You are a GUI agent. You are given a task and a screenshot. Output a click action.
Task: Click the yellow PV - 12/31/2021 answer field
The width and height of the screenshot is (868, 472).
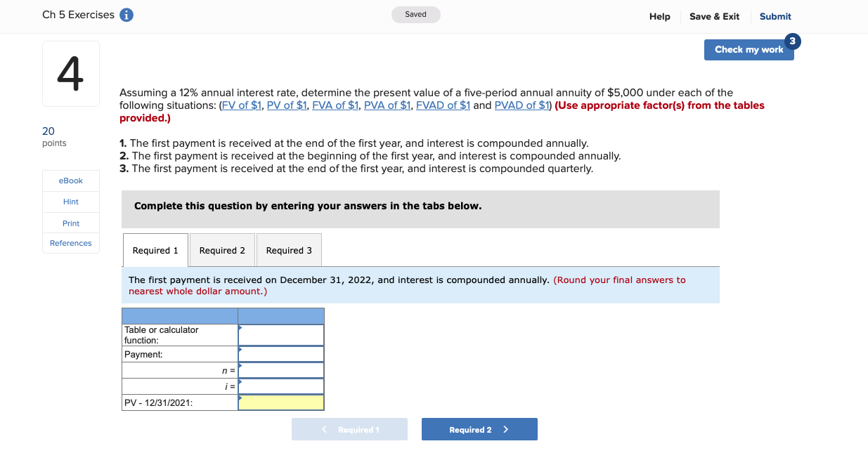coord(280,402)
